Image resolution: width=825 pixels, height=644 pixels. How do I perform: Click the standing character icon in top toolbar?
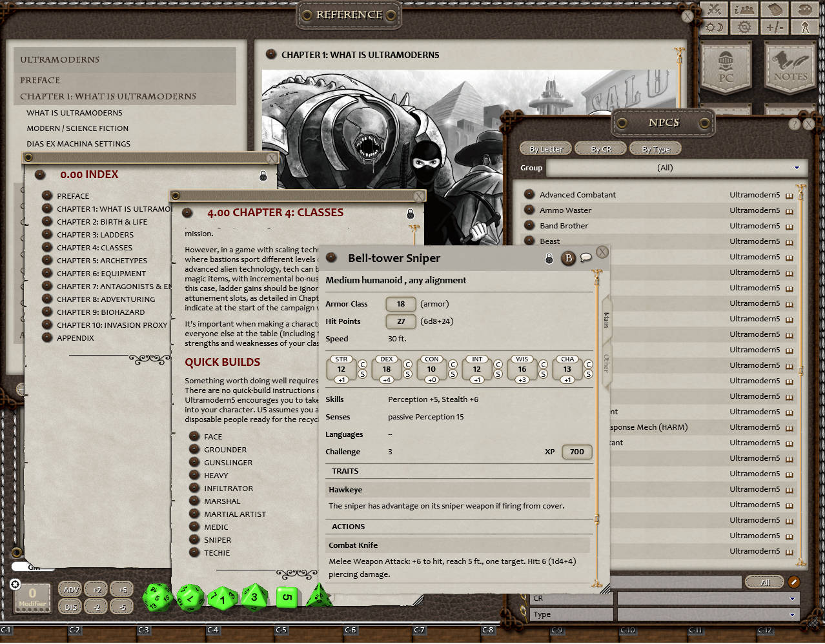pos(805,26)
